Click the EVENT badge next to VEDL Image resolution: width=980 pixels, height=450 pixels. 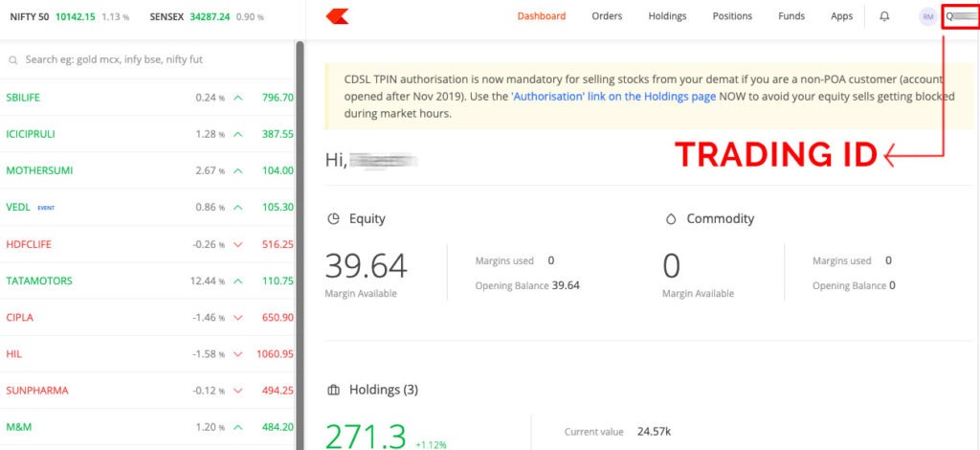[x=46, y=208]
